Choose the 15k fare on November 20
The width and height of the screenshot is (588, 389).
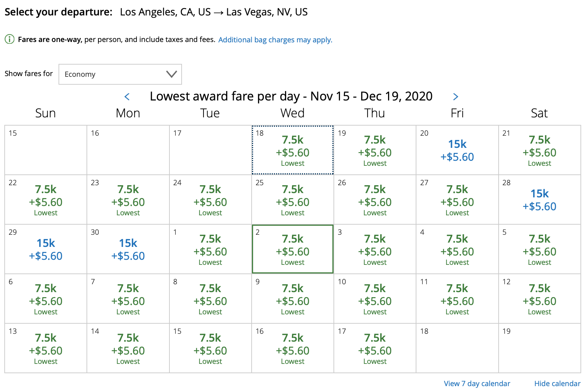click(457, 150)
